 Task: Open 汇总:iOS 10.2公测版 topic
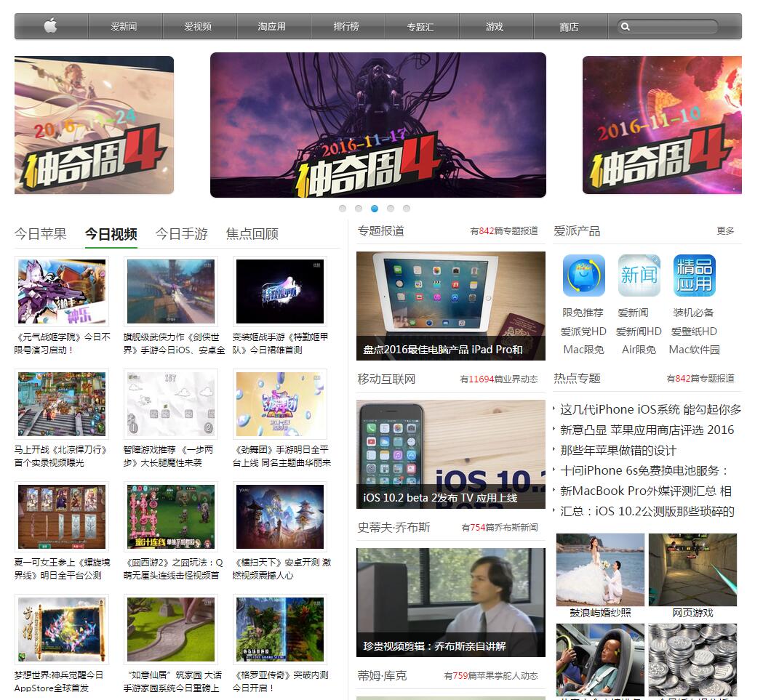[647, 512]
